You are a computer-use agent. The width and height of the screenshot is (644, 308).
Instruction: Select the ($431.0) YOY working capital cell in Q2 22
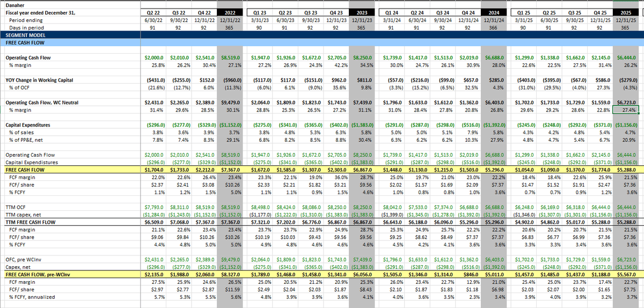click(x=156, y=80)
